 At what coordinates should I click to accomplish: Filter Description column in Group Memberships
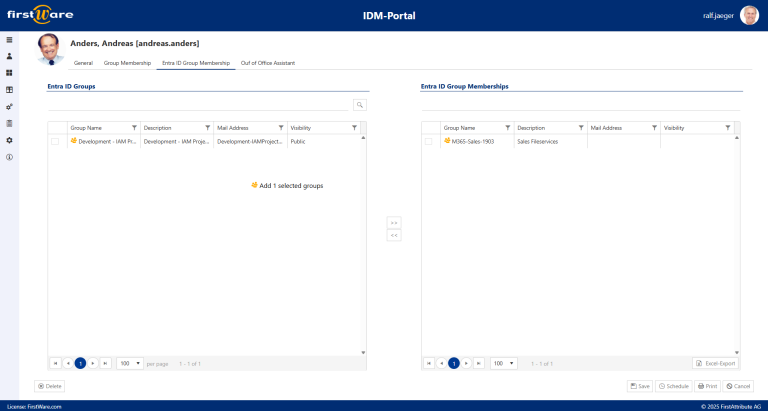[581, 128]
